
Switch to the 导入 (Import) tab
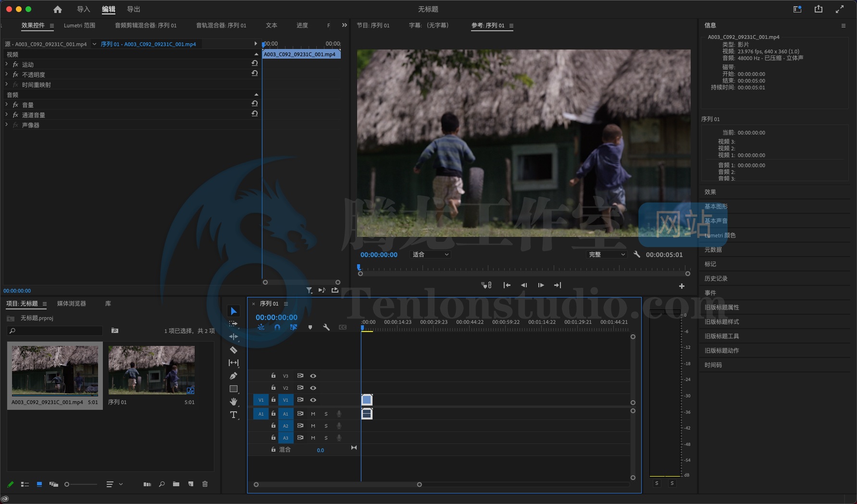pyautogui.click(x=84, y=9)
